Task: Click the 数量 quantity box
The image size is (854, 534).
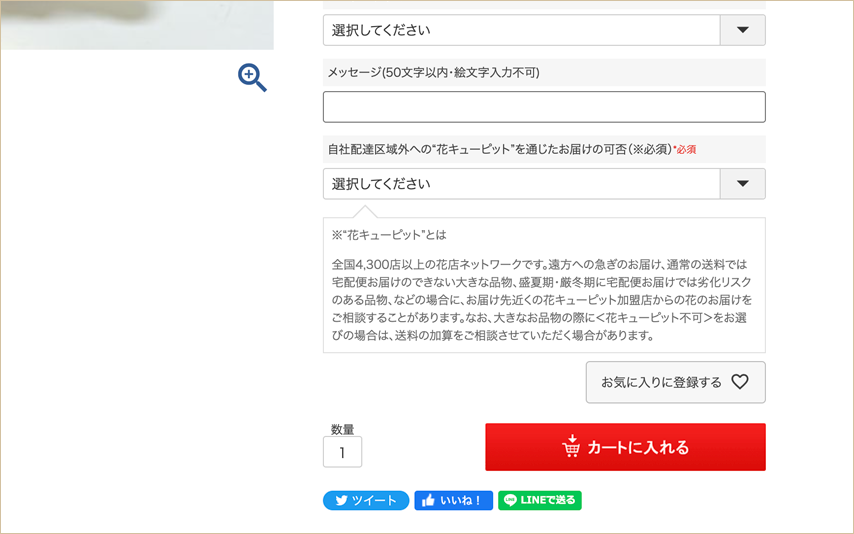Action: coord(342,452)
